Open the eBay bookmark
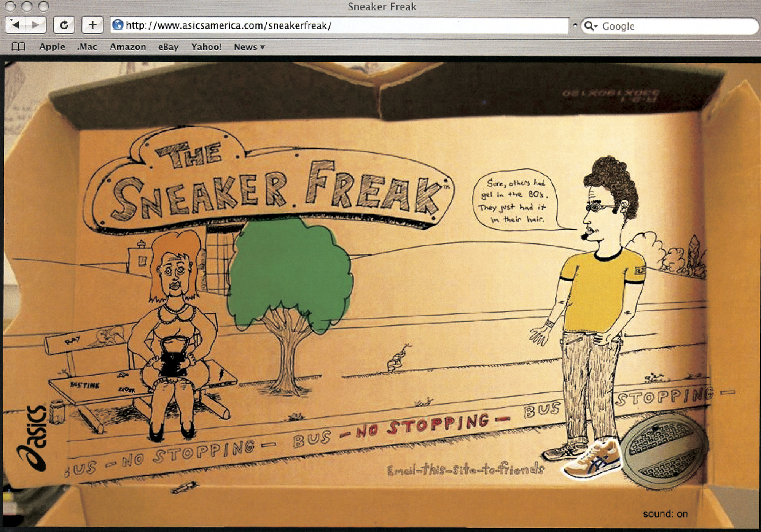 pos(168,47)
